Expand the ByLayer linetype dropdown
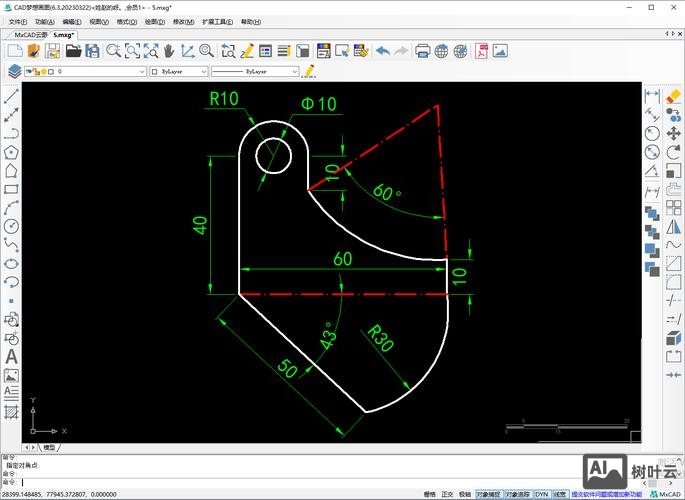 (255, 72)
